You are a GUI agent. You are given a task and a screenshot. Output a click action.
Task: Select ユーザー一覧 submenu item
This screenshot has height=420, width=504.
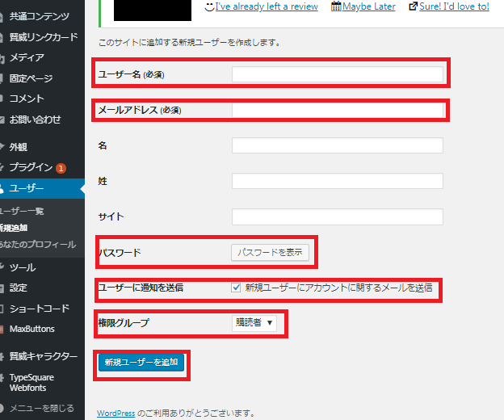22,212
